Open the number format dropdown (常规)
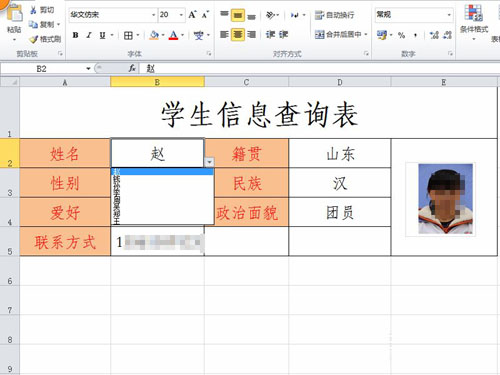The image size is (500, 375). click(449, 15)
